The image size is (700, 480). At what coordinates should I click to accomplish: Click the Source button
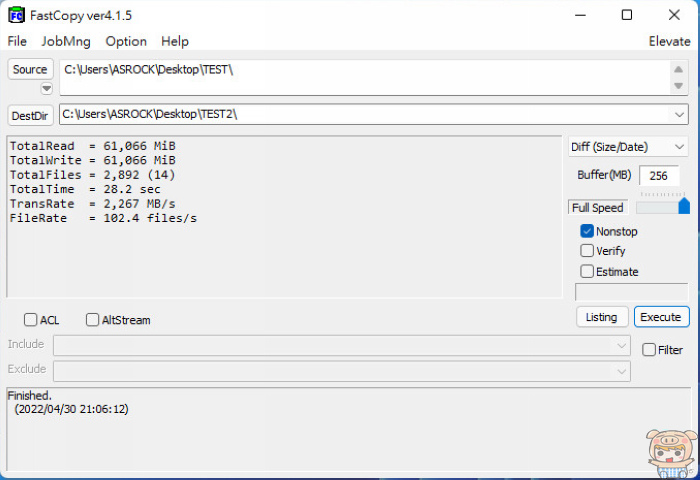pyautogui.click(x=30, y=70)
